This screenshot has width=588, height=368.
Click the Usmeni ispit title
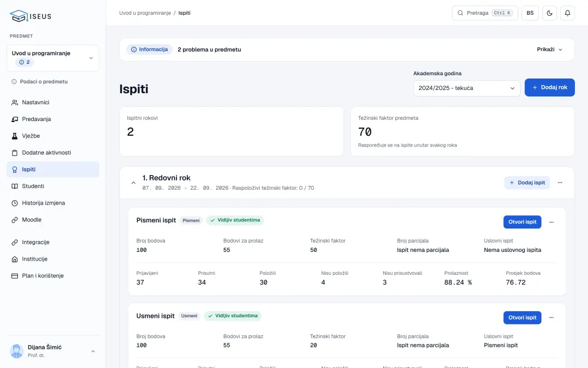155,316
